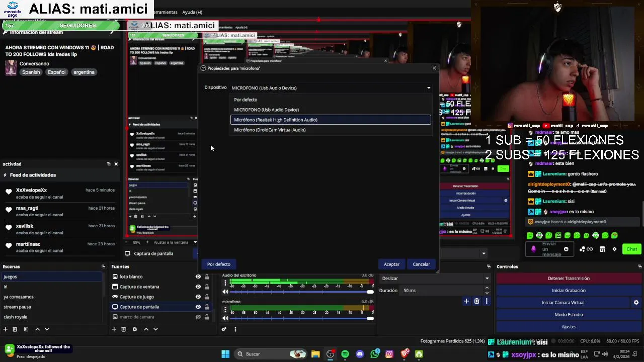Undock the Controles panel

[x=640, y=266]
